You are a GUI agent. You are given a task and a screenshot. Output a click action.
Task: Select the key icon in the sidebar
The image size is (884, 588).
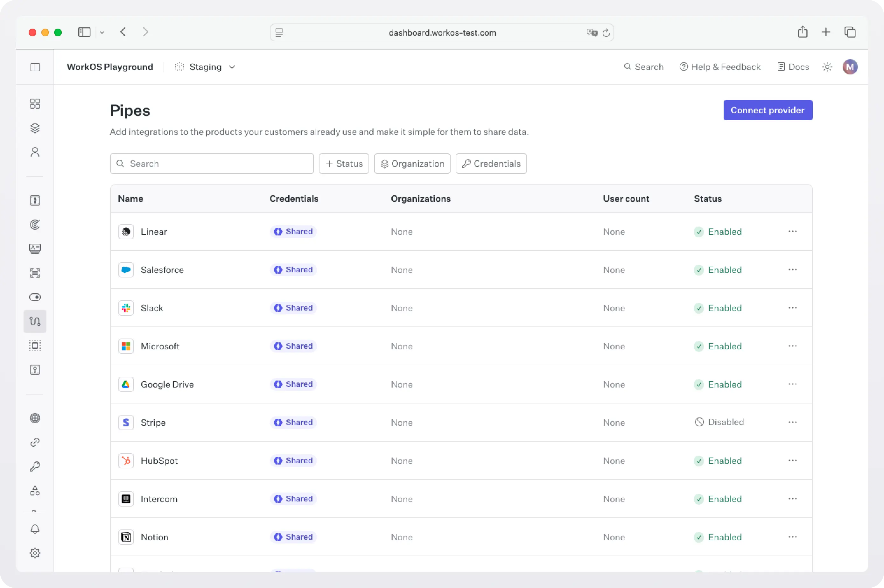tap(35, 466)
